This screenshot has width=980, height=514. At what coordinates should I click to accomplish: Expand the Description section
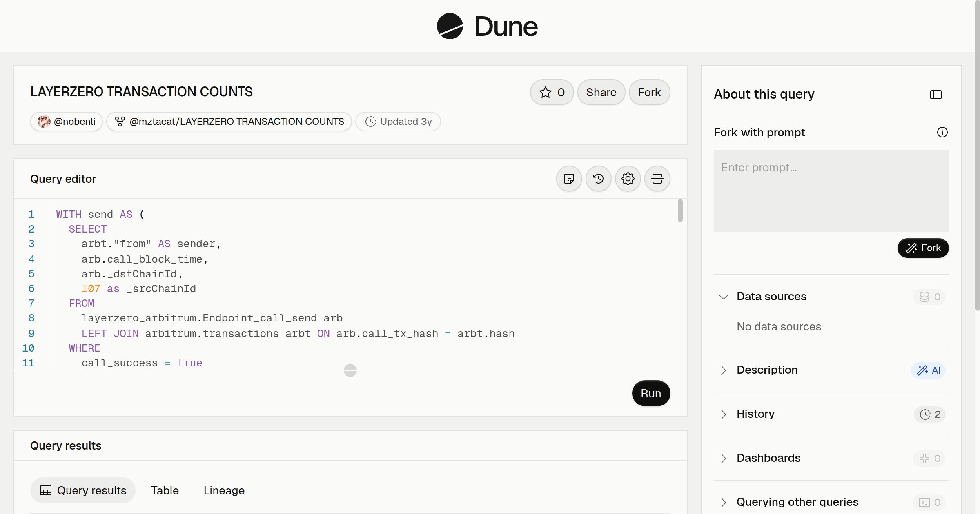click(x=724, y=370)
